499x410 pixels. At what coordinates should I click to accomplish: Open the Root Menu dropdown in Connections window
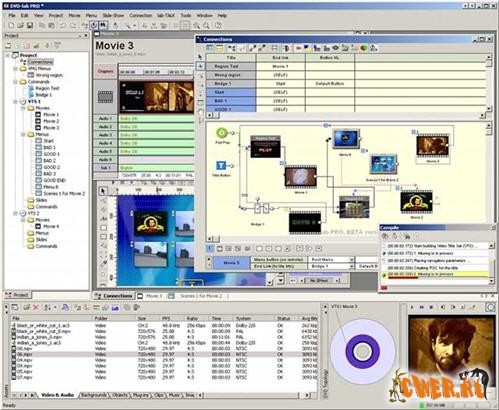[351, 259]
